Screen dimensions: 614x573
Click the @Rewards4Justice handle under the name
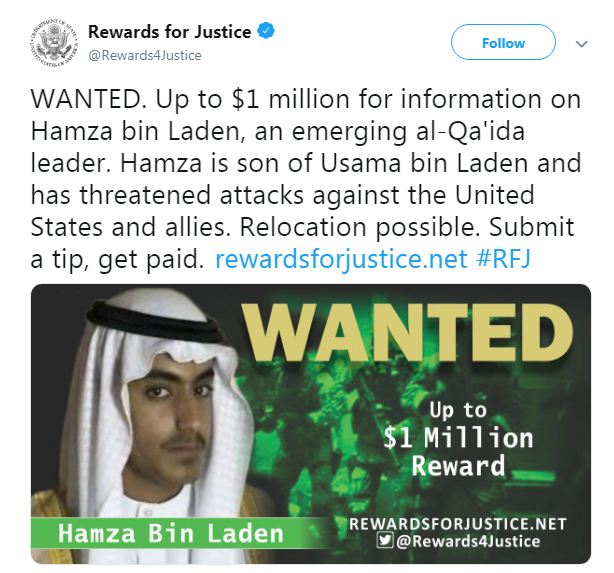pos(145,55)
